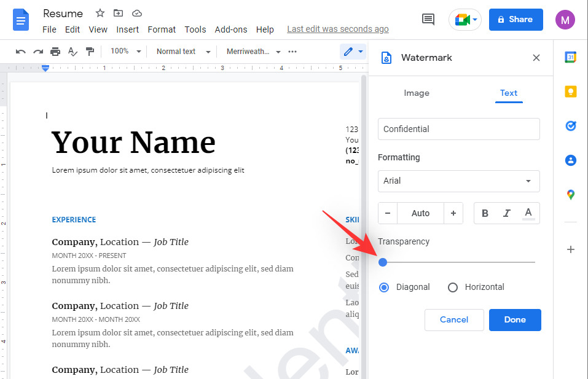The height and width of the screenshot is (379, 588).
Task: Open Merriweather font dropdown
Action: coord(254,52)
